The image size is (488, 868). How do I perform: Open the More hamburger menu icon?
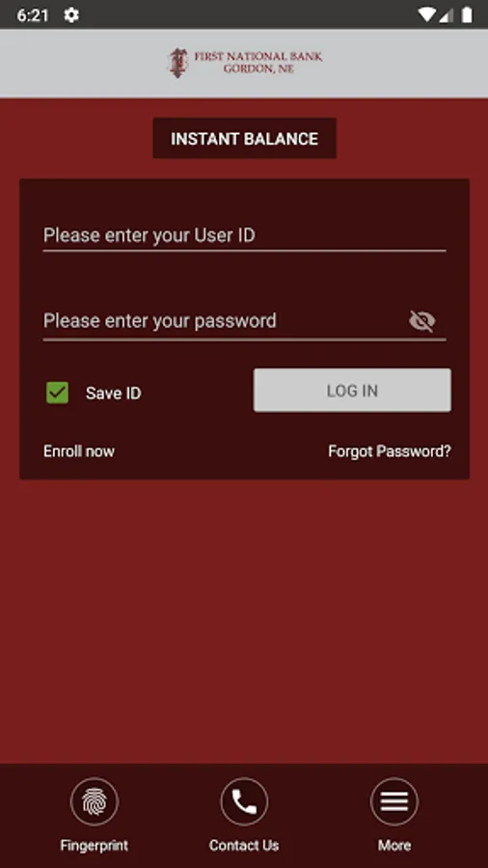coord(393,801)
